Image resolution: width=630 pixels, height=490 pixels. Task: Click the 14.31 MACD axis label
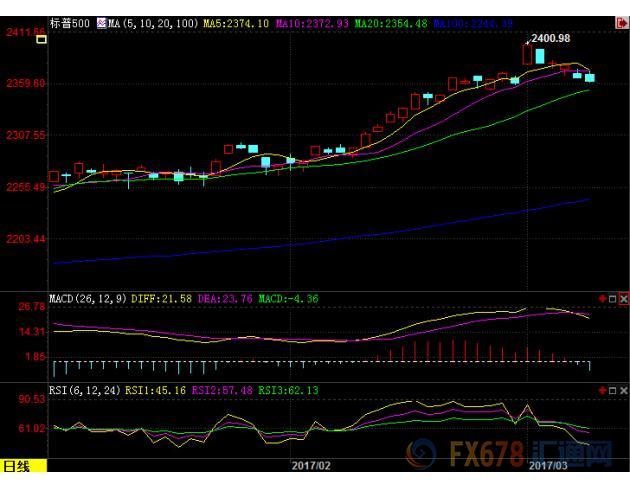(x=32, y=332)
